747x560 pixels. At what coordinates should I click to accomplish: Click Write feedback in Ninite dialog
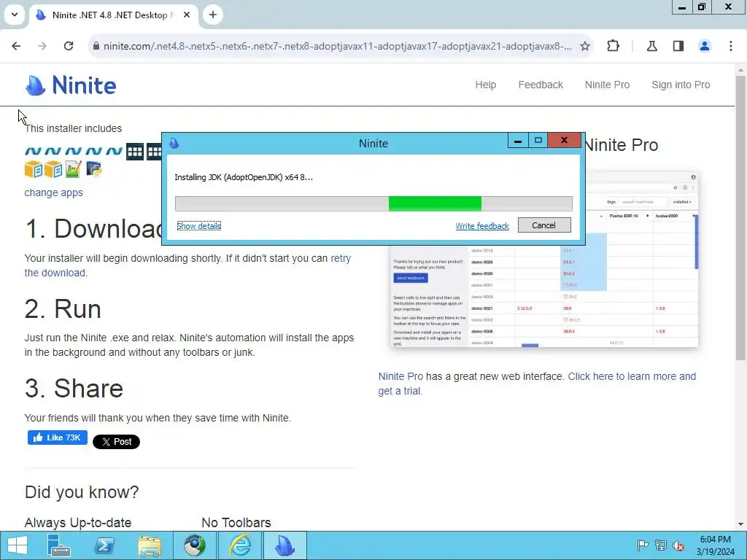click(482, 226)
